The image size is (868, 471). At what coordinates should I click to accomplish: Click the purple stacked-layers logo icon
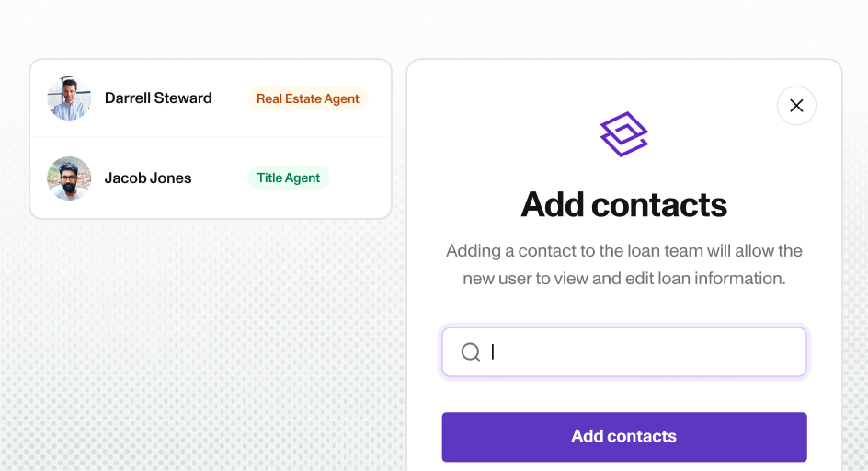coord(624,134)
